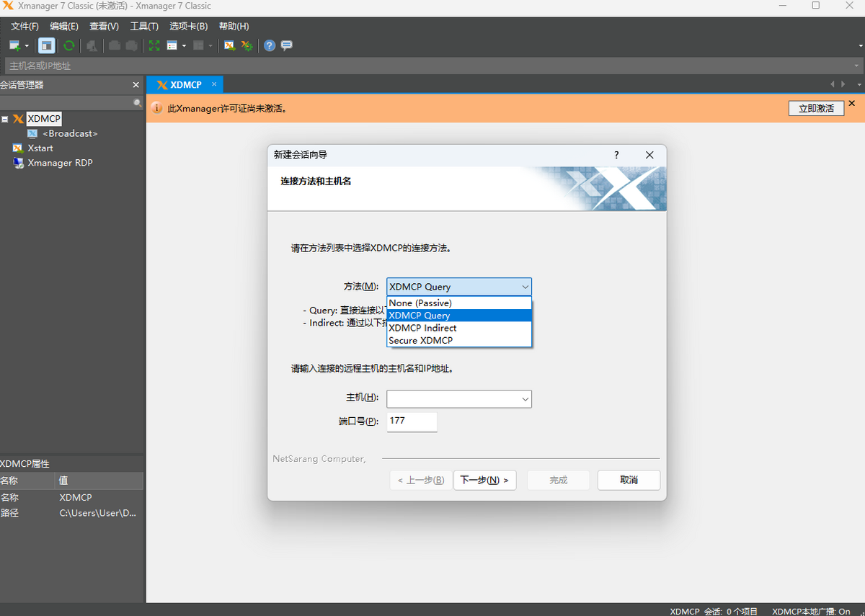The image size is (865, 616).
Task: Open the New Session dropdown arrow
Action: point(27,45)
